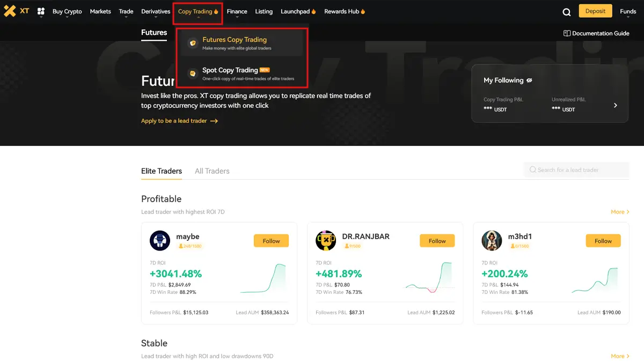644x362 pixels.
Task: Go to Listing in the navigation
Action: (x=264, y=11)
